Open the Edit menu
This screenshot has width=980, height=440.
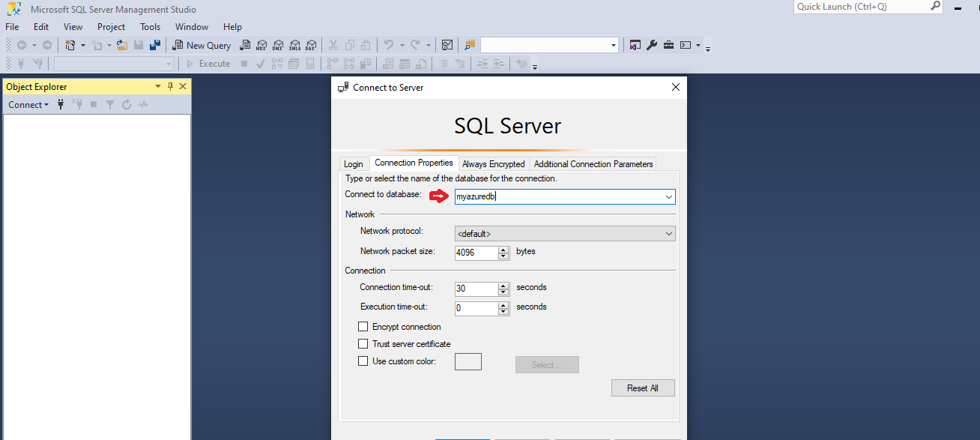[41, 26]
